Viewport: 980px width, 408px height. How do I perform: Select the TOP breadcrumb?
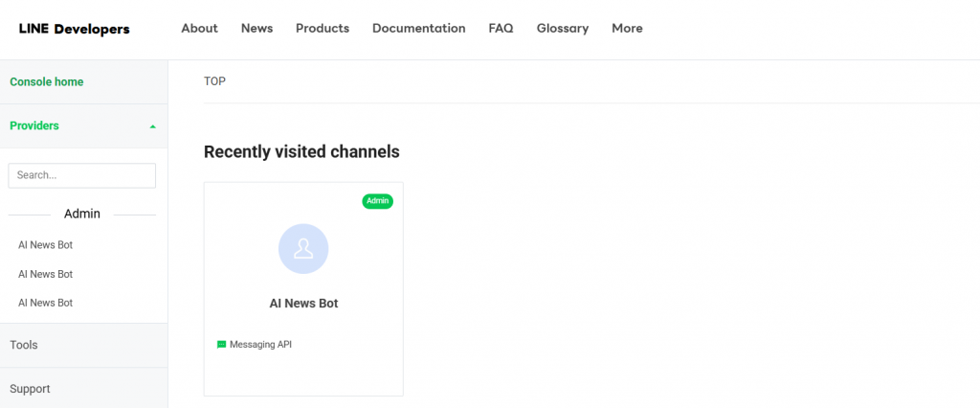(214, 81)
